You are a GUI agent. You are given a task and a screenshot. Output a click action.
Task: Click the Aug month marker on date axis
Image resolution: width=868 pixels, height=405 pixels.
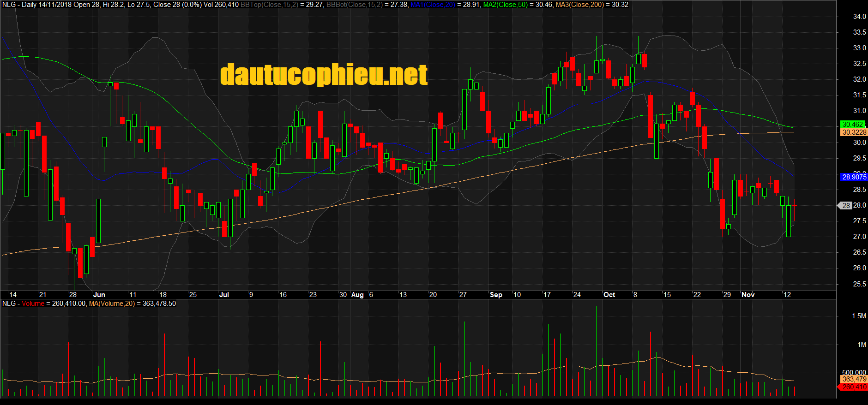click(357, 295)
